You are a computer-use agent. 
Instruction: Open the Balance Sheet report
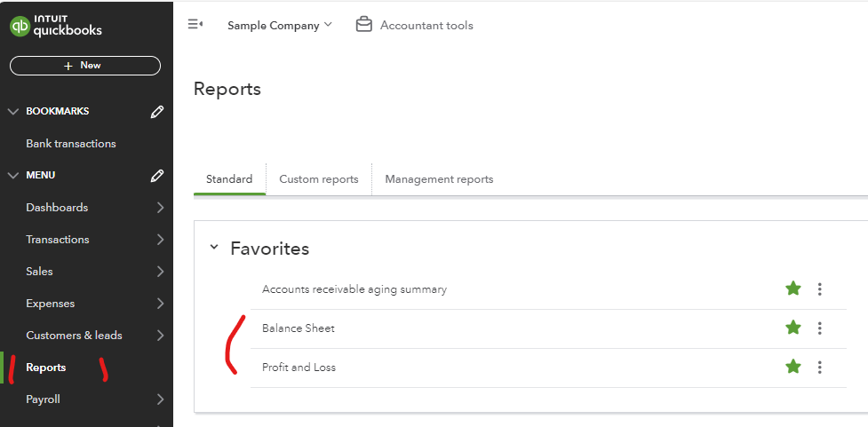tap(299, 328)
